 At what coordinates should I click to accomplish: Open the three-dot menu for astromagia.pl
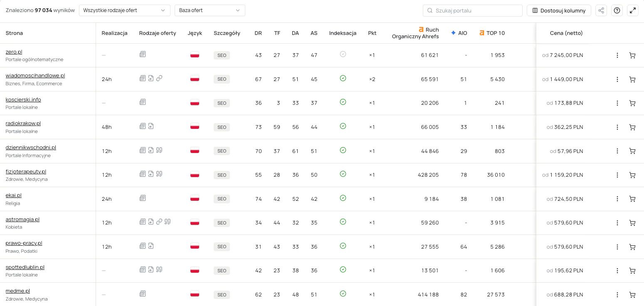coord(617,223)
